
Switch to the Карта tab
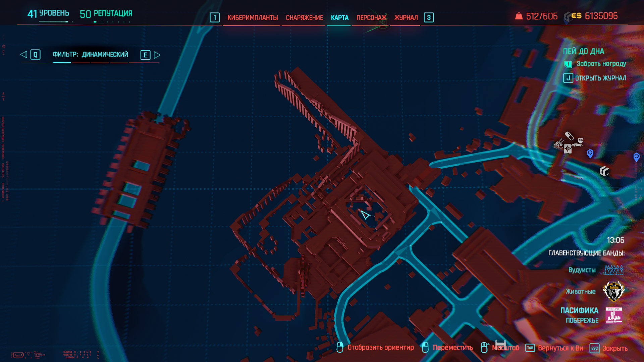[339, 17]
